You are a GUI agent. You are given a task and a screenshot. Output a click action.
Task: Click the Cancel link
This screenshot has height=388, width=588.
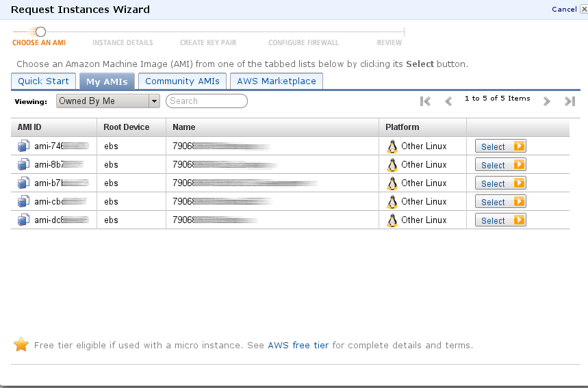(564, 9)
